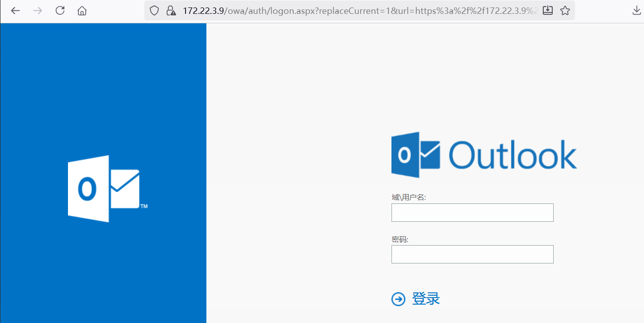Click the large white Outlook logo
Image resolution: width=644 pixels, height=323 pixels.
pyautogui.click(x=103, y=189)
